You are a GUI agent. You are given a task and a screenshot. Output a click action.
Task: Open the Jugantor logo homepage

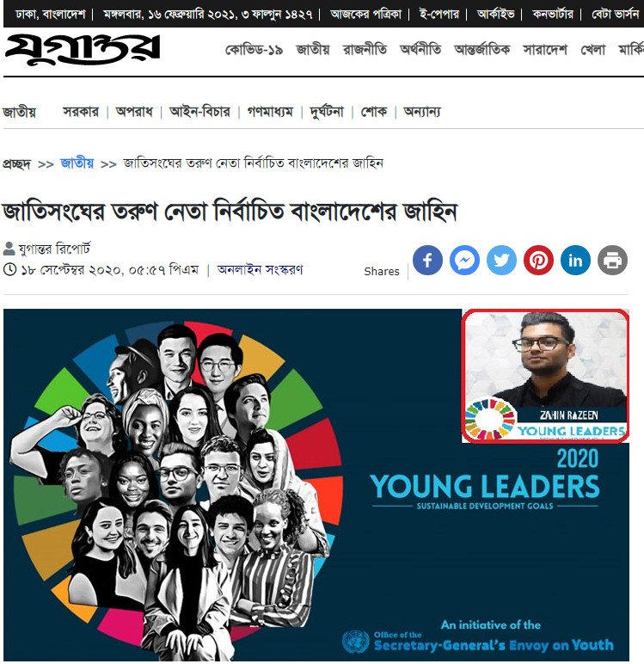point(83,50)
